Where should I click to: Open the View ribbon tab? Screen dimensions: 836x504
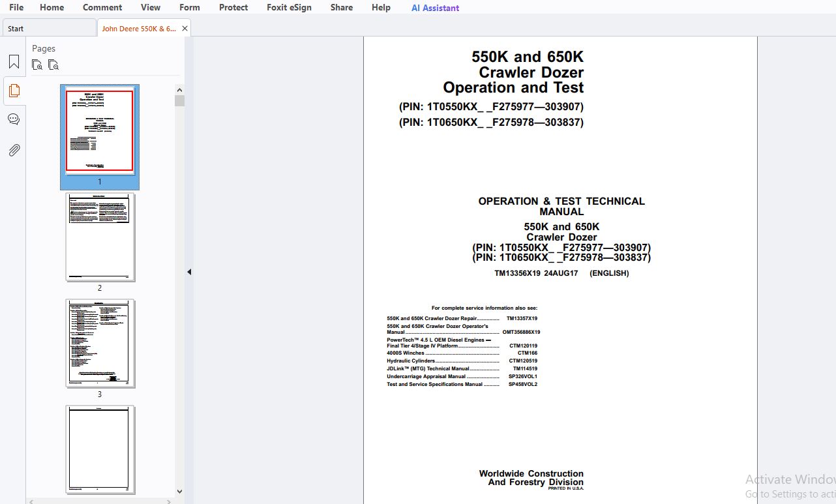[x=151, y=7]
